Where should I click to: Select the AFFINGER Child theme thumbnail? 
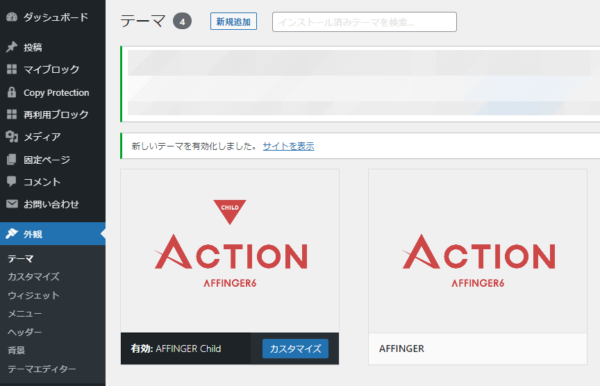230,251
